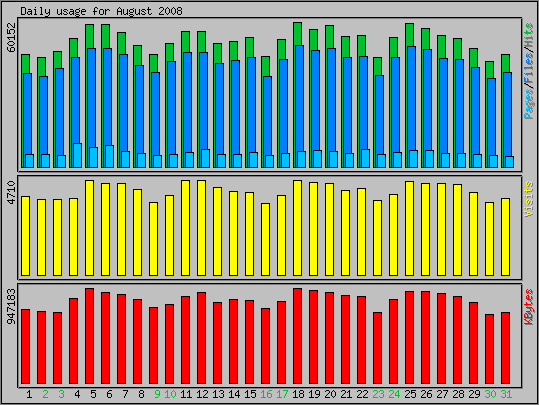Click the 'Pages' legend word
Image resolution: width=539 pixels, height=405 pixels.
(x=529, y=105)
